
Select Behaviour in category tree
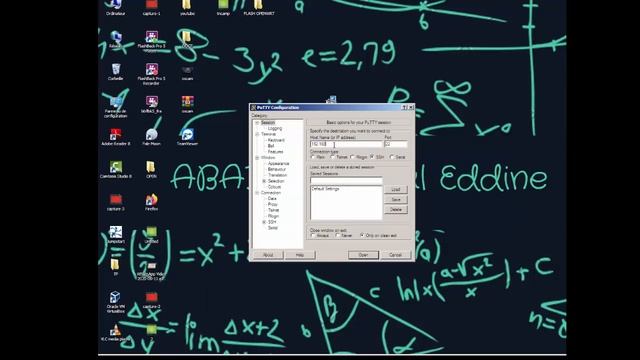tap(277, 169)
